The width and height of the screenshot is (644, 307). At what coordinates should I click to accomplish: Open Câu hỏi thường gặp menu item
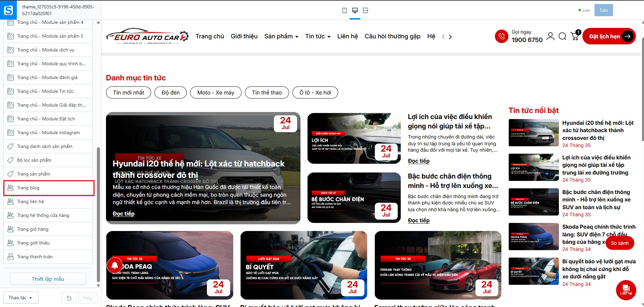(393, 36)
